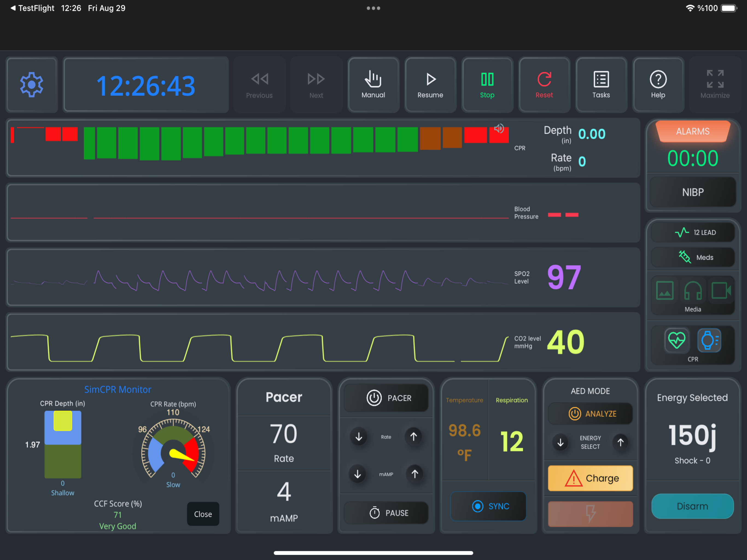
Task: Open the 12 LEAD view
Action: 693,232
